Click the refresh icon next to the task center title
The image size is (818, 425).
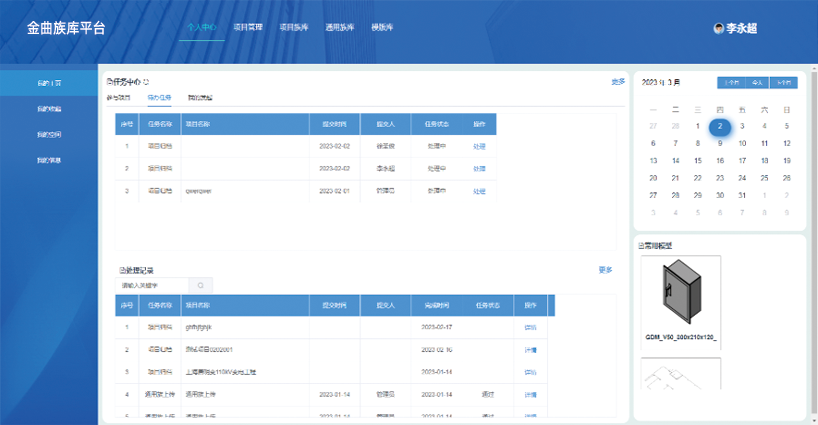click(x=147, y=81)
